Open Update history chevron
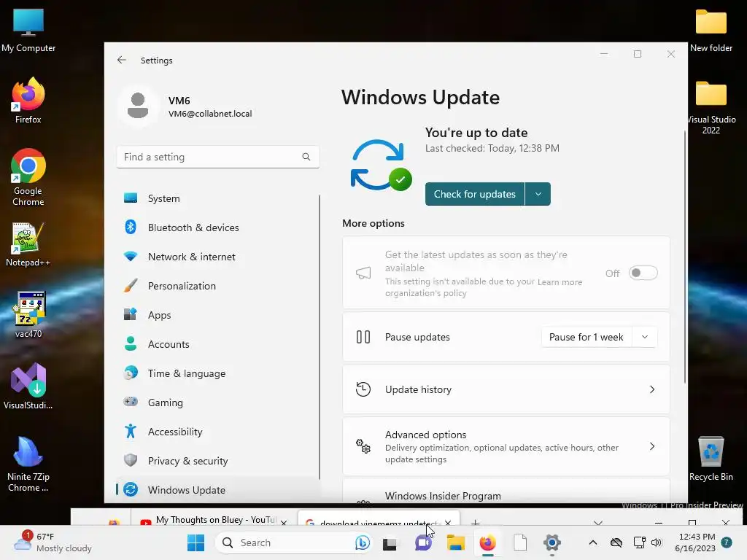The image size is (747, 560). (652, 389)
